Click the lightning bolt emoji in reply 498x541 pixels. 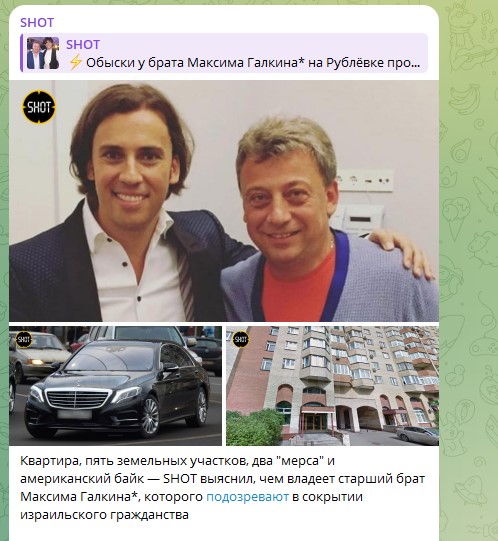tap(76, 63)
